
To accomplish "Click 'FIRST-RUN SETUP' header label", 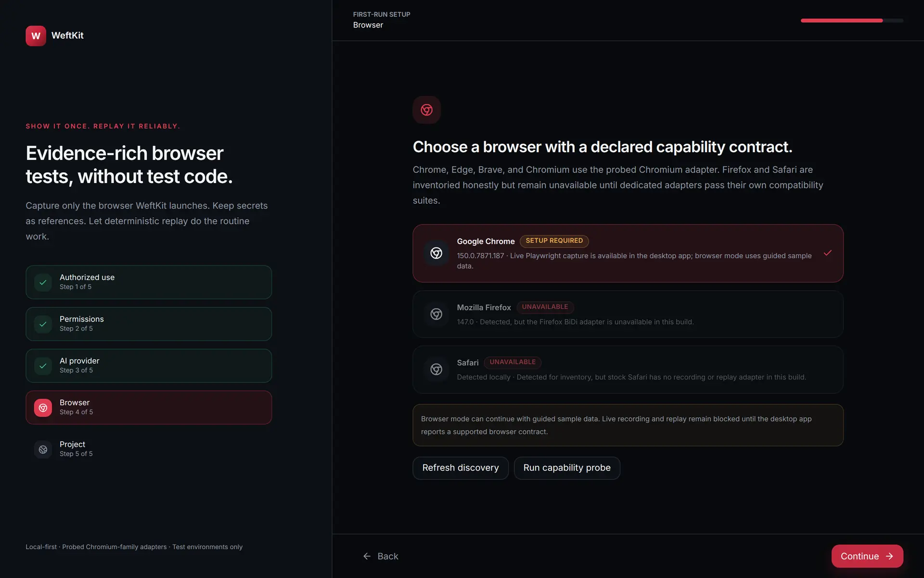I will pos(382,14).
